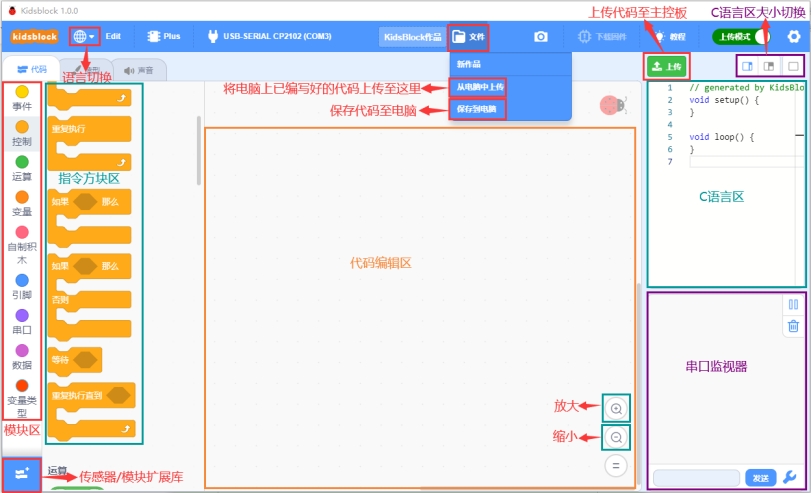Zoom out the code workspace
812x493 pixels.
pyautogui.click(x=616, y=438)
